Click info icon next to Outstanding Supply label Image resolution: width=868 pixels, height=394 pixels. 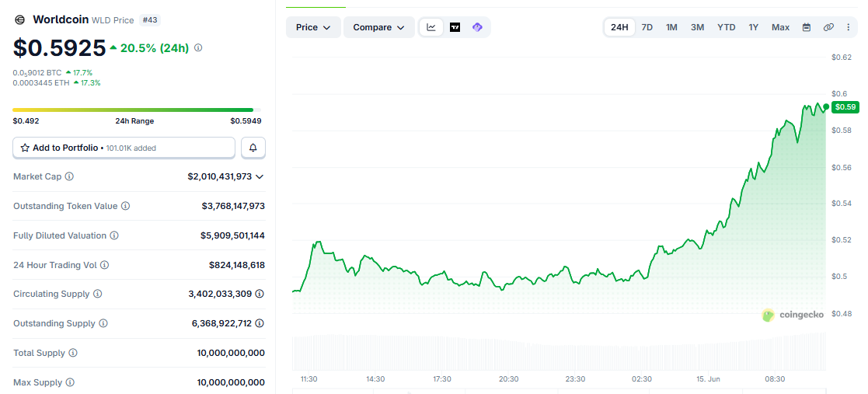click(103, 323)
